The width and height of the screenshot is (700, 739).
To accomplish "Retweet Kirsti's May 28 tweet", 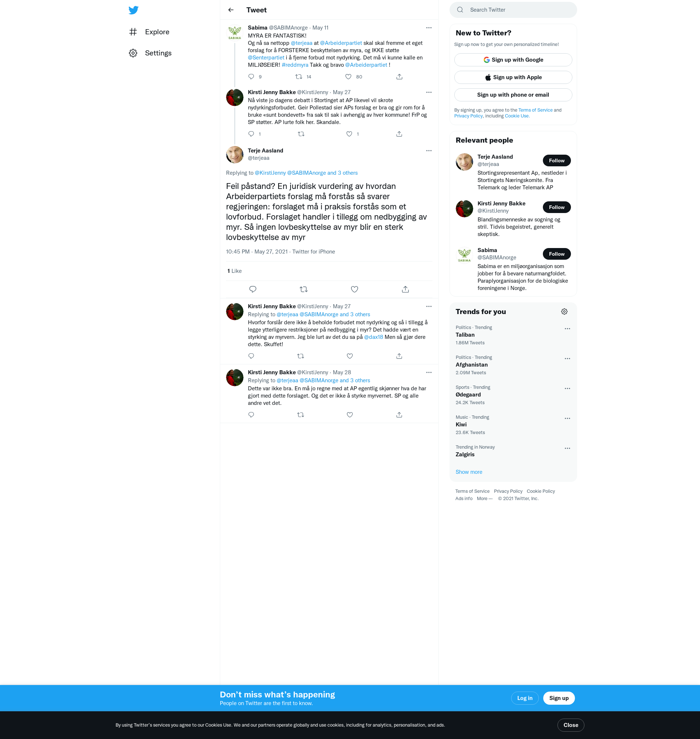I will pyautogui.click(x=301, y=415).
